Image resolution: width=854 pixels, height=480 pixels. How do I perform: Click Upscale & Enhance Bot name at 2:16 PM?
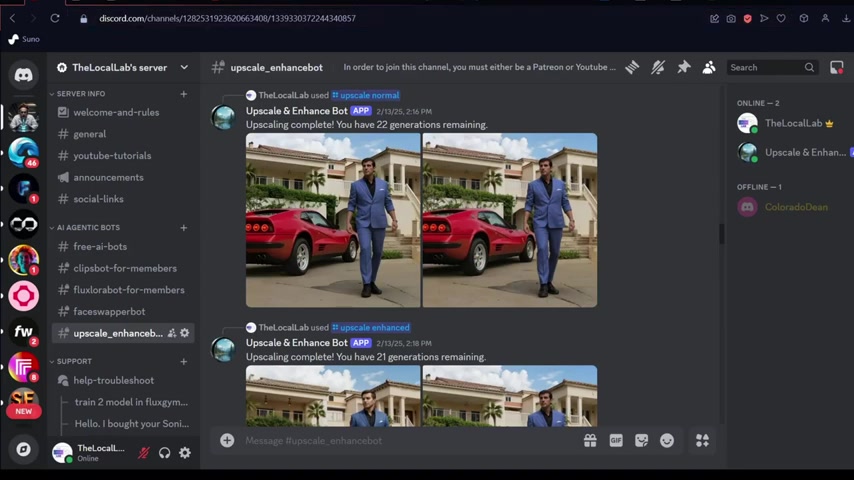click(296, 111)
